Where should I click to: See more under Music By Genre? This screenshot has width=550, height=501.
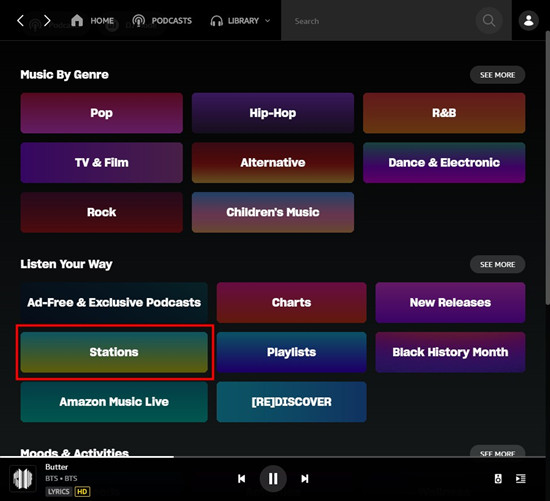[497, 75]
